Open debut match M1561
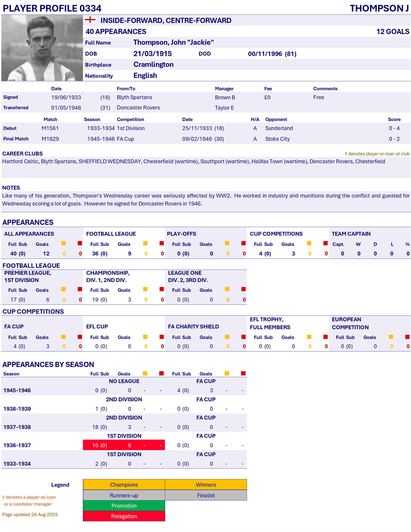 point(50,128)
